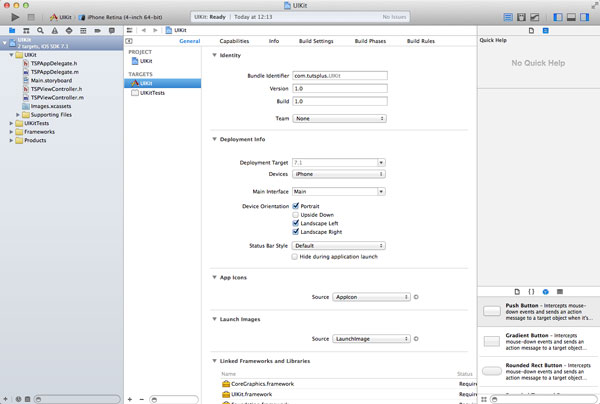
Task: Select the General tab
Action: coord(190,41)
